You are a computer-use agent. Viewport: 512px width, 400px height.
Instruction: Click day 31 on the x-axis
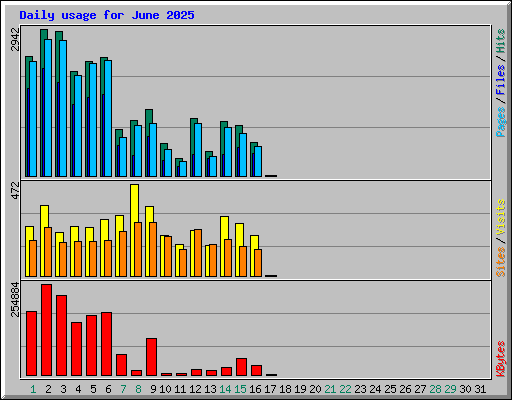(x=480, y=389)
